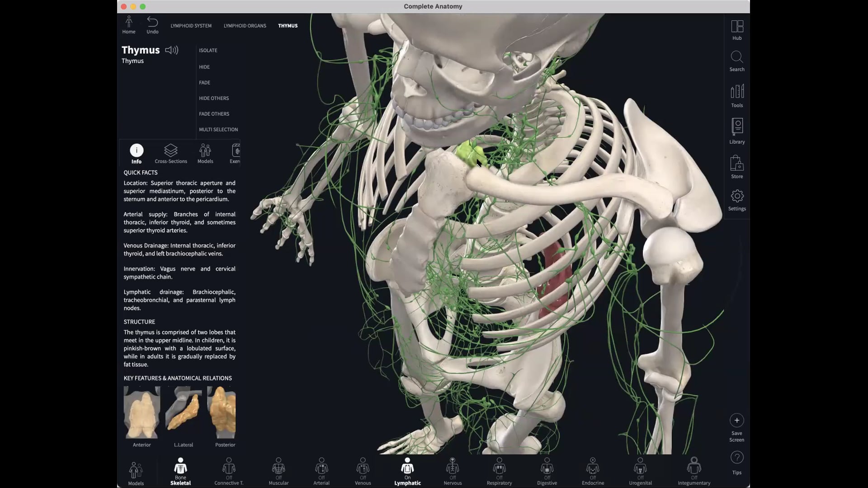Open the Posterior thymus thumbnail
The height and width of the screenshot is (488, 868).
point(222,412)
